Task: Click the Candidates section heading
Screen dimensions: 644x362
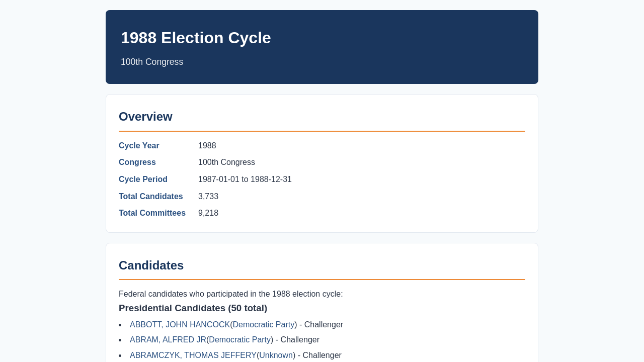Action: [151, 265]
